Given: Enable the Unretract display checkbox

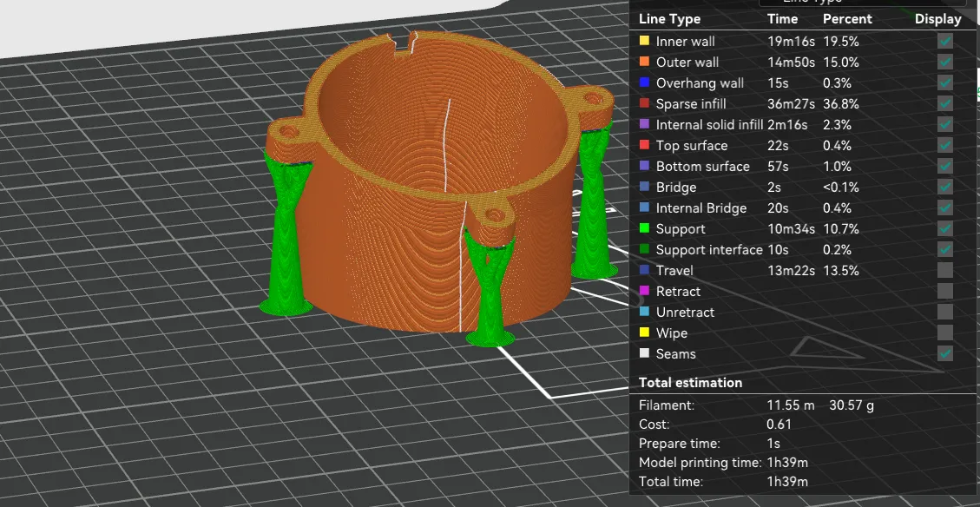Looking at the screenshot, I should click(x=945, y=312).
